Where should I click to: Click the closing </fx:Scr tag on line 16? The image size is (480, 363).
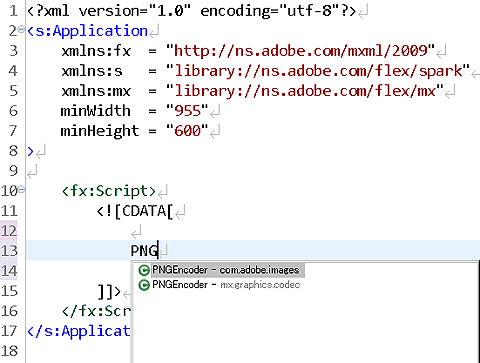point(96,311)
